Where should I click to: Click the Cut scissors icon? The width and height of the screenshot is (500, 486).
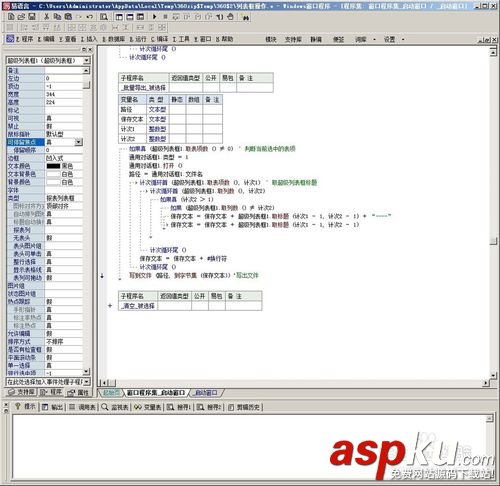46,16
